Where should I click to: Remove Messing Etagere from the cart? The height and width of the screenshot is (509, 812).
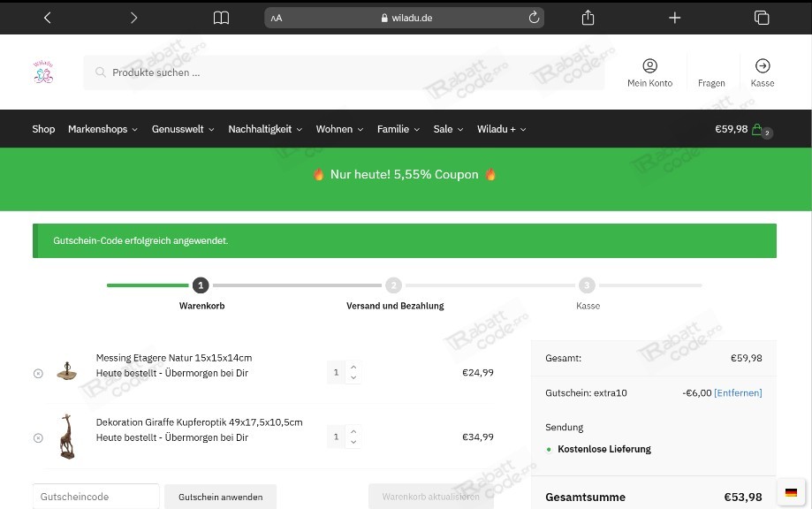click(x=38, y=373)
